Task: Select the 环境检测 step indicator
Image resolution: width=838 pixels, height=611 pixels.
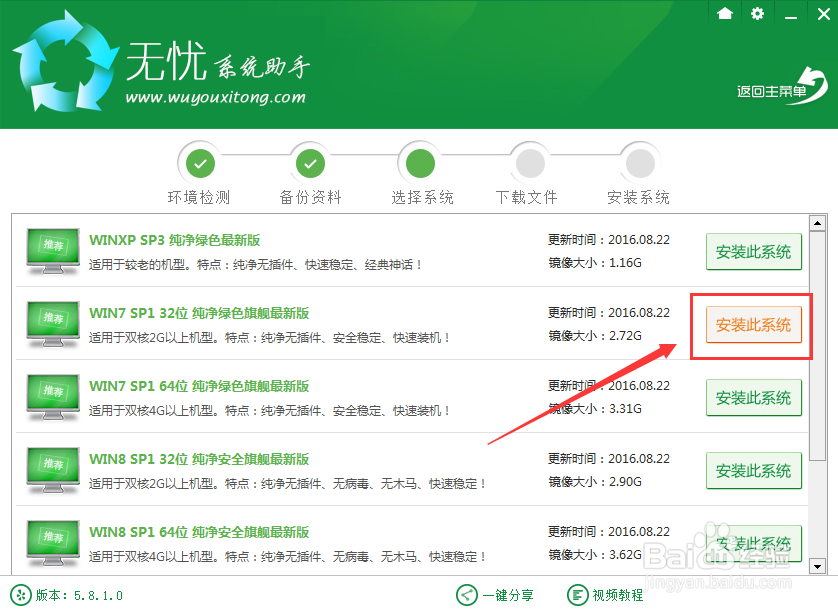Action: click(x=199, y=162)
